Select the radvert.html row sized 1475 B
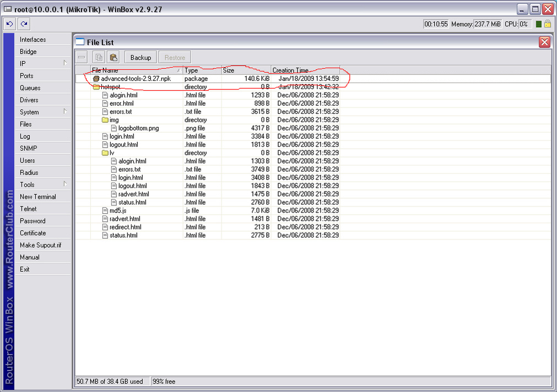The width and height of the screenshot is (557, 392). [313, 194]
